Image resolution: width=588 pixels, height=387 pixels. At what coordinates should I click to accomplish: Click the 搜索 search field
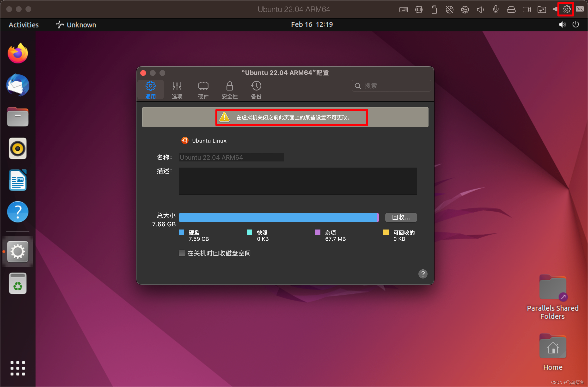[391, 86]
